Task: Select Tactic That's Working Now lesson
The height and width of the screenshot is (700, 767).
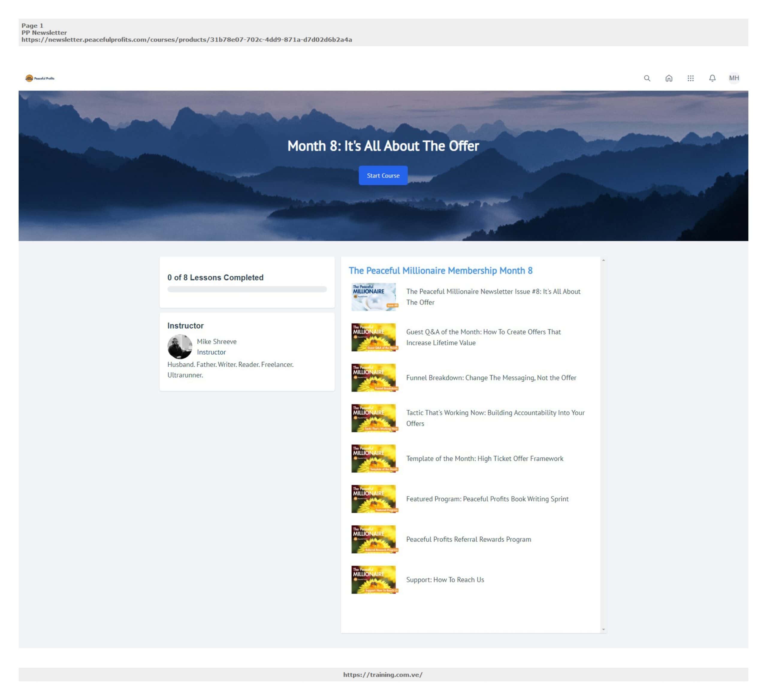Action: pyautogui.click(x=495, y=418)
